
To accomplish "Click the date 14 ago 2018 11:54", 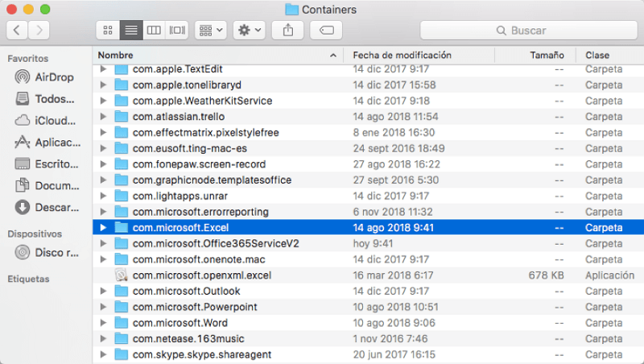I will [395, 117].
